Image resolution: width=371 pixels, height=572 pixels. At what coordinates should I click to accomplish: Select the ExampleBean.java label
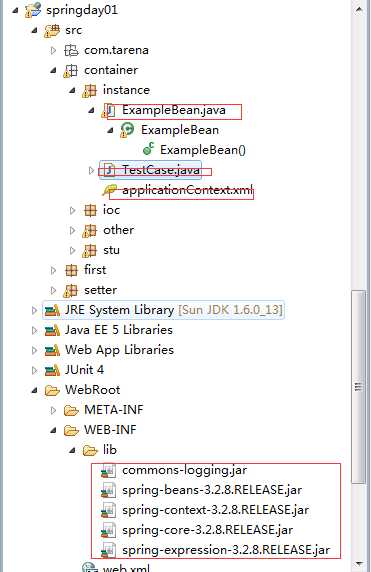174,110
